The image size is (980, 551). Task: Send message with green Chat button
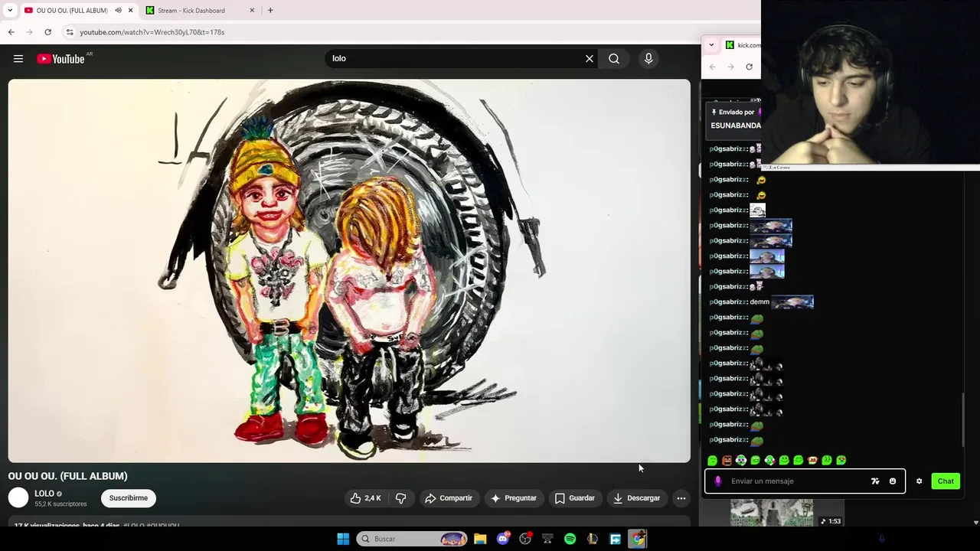(x=946, y=481)
